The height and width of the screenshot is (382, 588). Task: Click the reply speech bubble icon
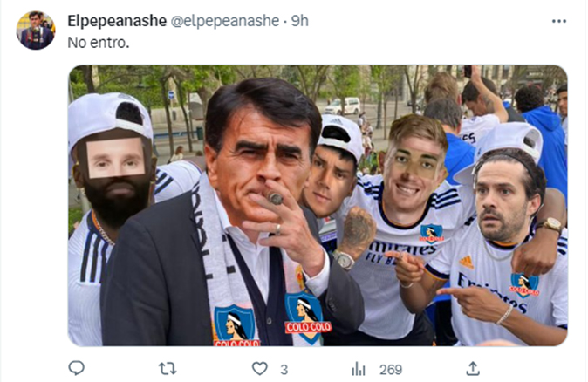coord(76,368)
